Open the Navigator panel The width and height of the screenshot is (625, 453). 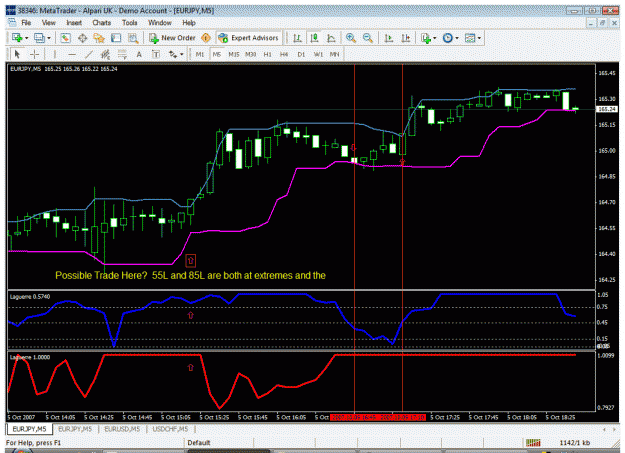(99, 38)
